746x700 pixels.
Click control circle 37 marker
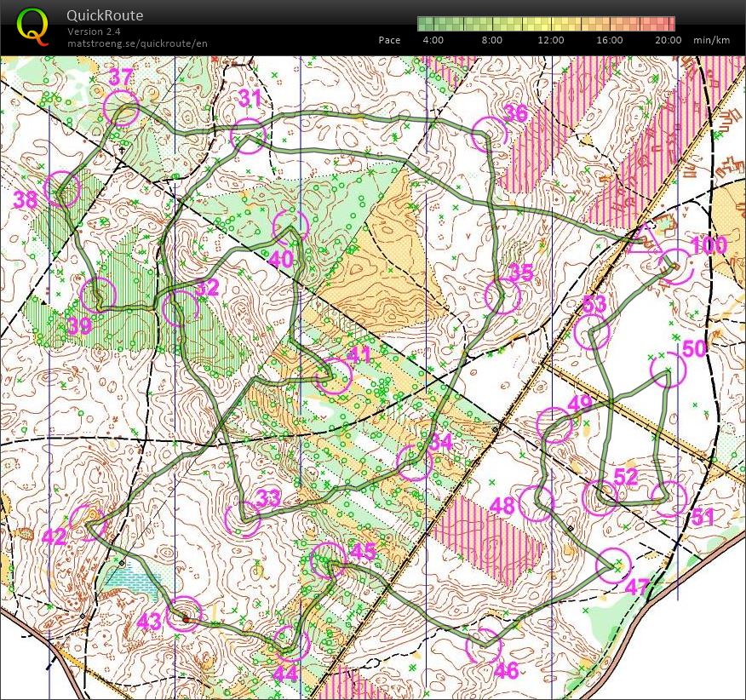pos(121,110)
